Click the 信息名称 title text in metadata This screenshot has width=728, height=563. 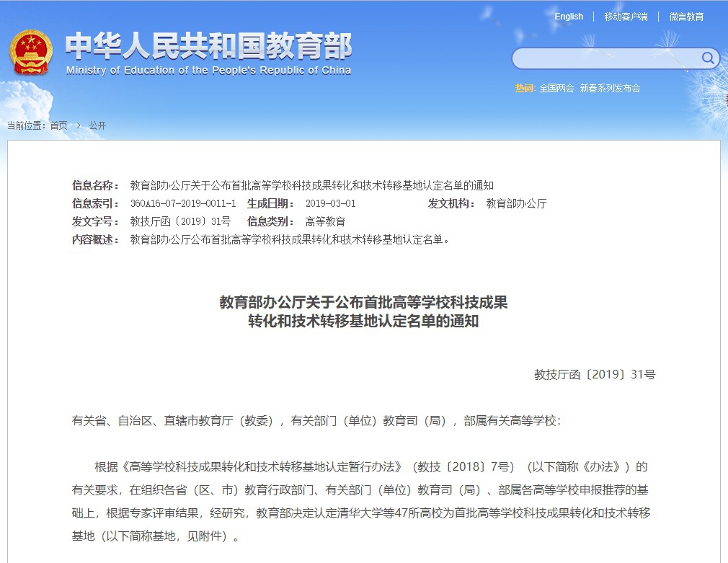point(311,185)
